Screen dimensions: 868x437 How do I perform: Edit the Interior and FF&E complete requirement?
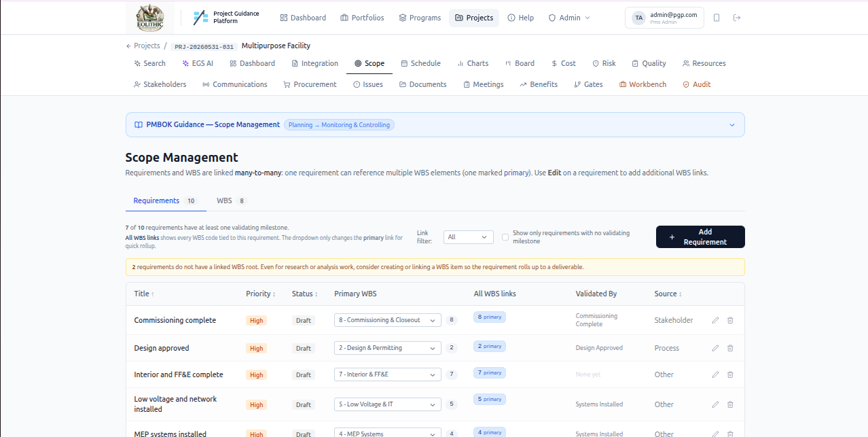[715, 374]
